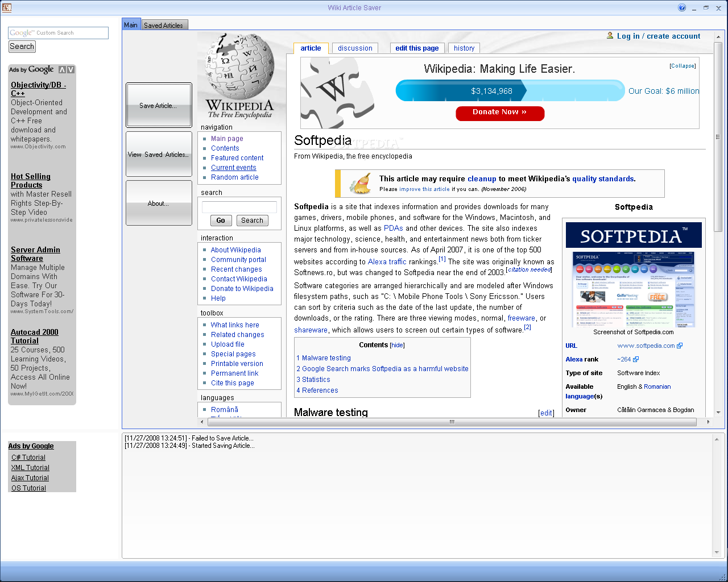The height and width of the screenshot is (582, 728).
Task: Open the Donate to Wikipedia link
Action: [242, 289]
